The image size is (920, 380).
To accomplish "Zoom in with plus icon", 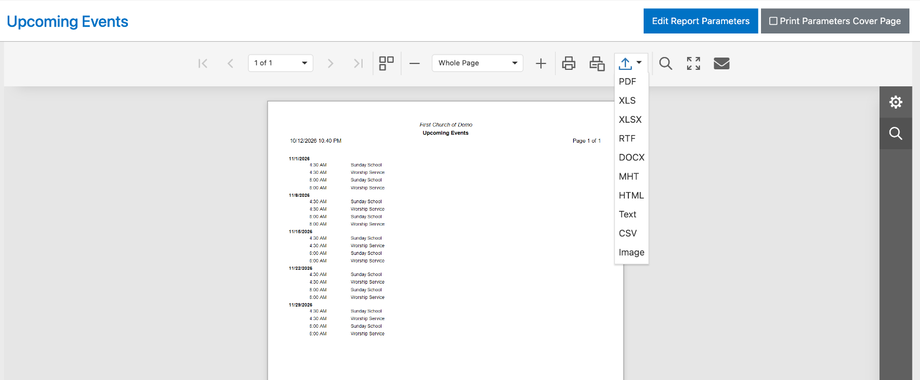I will [541, 63].
